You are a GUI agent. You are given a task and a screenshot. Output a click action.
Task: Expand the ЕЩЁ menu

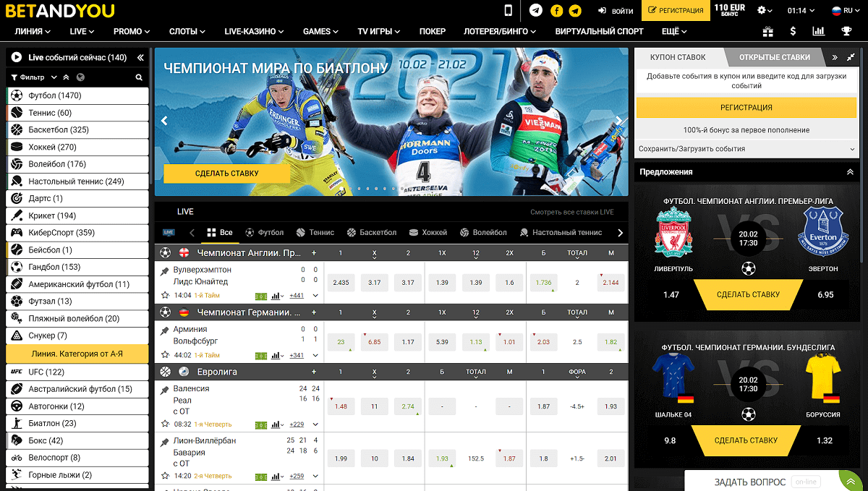coord(673,32)
